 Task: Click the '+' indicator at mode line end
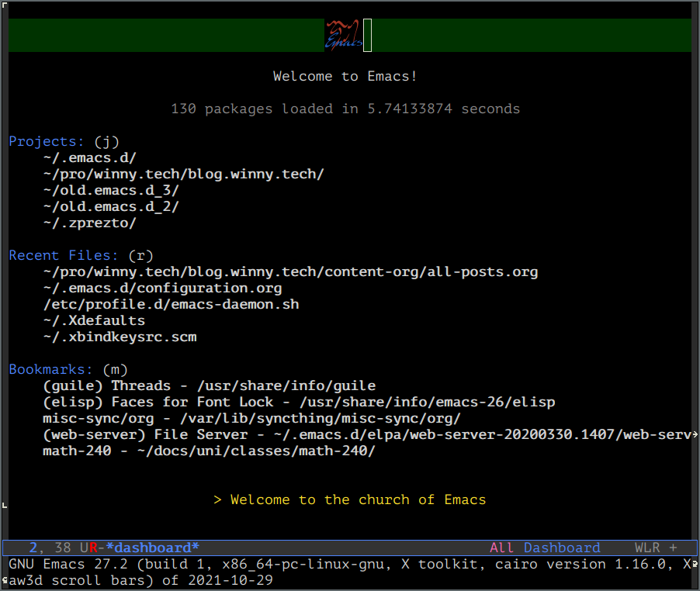click(673, 548)
